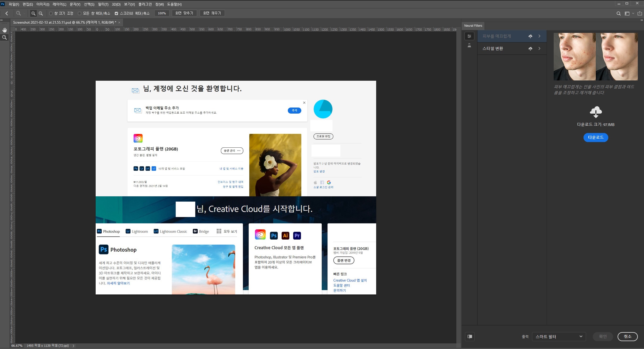Screen dimensions: 644x349
Task: Close the Screenshot document tab
Action: pyautogui.click(x=119, y=22)
